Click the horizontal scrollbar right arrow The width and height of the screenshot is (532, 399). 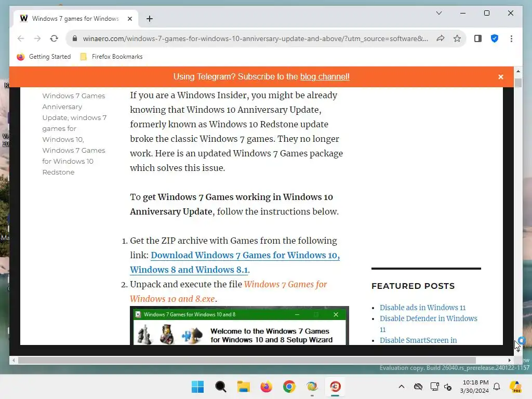[x=509, y=361]
